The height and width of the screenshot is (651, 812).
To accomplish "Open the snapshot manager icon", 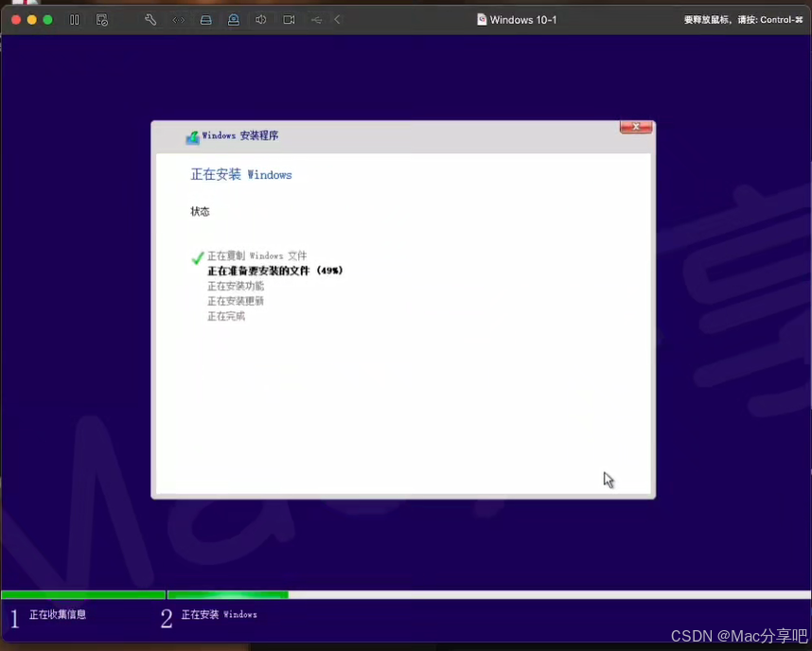I will 102,20.
